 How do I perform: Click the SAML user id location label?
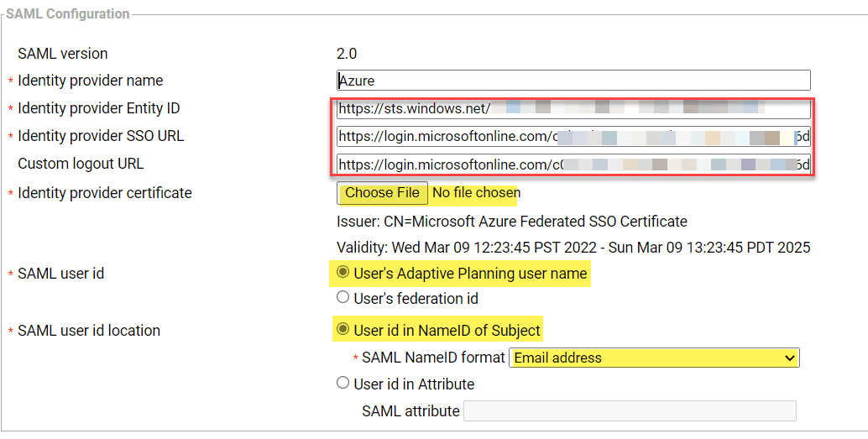tap(89, 331)
